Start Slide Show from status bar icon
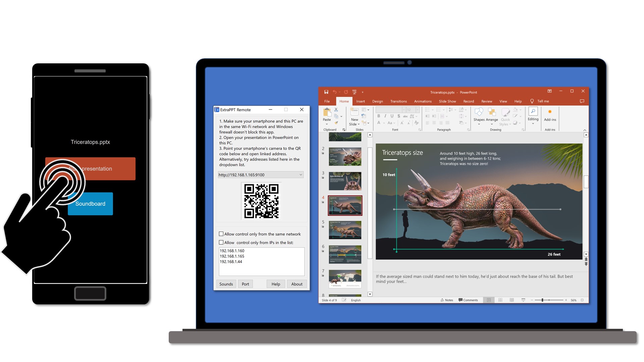Image resolution: width=644 pixels, height=362 pixels. tap(523, 300)
